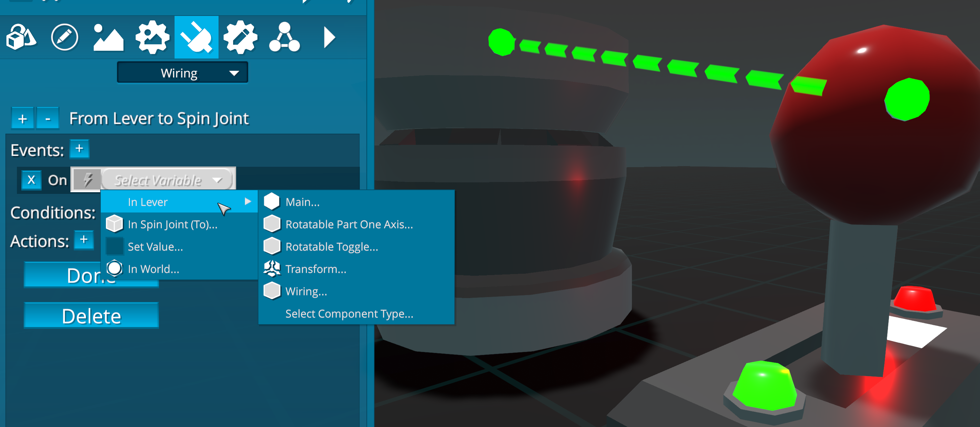Expand the In Lever submenu arrow
The image size is (980, 427).
click(x=248, y=201)
